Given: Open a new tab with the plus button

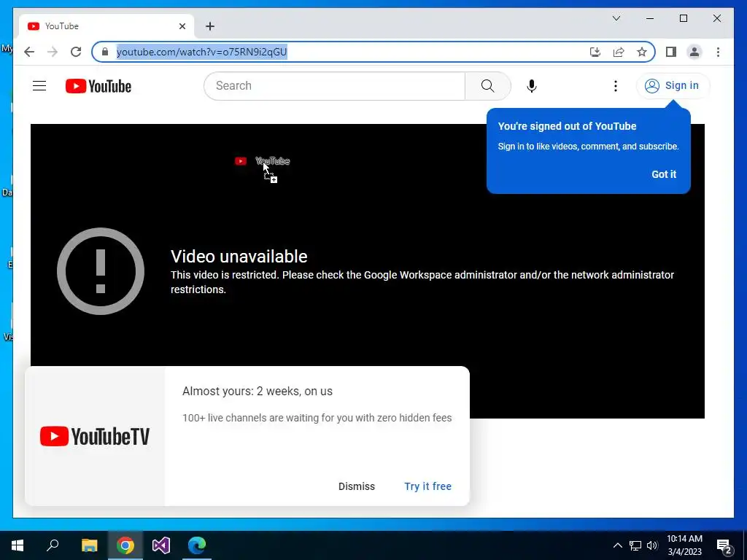Looking at the screenshot, I should (x=210, y=26).
